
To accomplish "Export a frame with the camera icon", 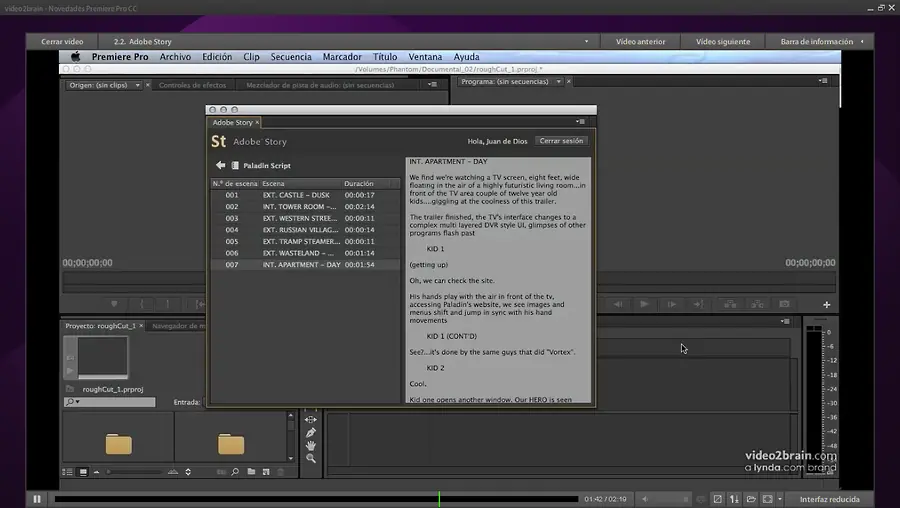I will tap(784, 304).
